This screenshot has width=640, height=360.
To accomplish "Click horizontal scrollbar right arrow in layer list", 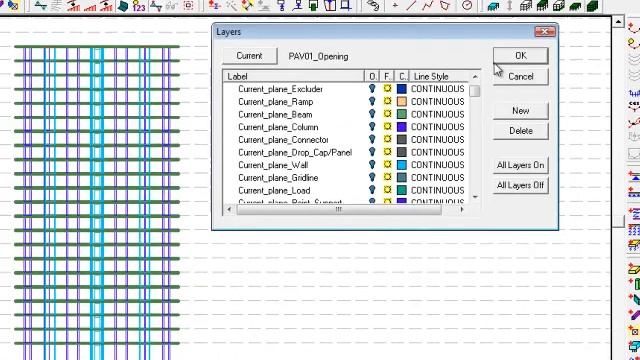I will [x=462, y=209].
